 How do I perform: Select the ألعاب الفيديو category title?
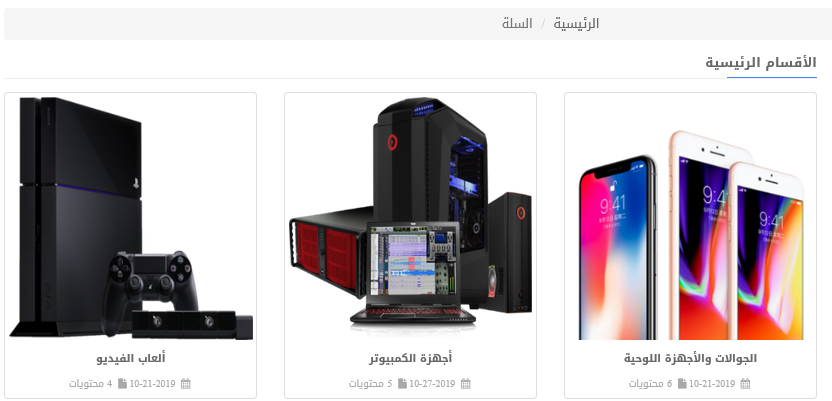(131, 359)
